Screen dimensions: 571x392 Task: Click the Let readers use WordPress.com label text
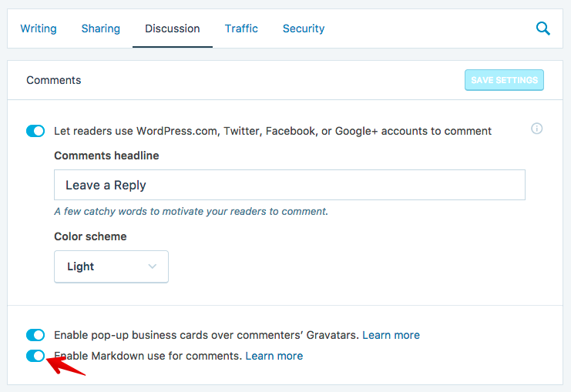pos(273,131)
